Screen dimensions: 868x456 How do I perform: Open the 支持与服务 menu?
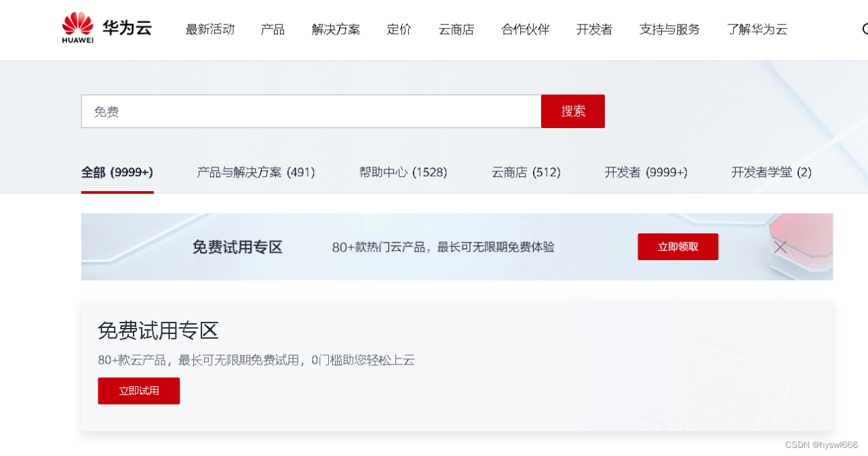(669, 29)
